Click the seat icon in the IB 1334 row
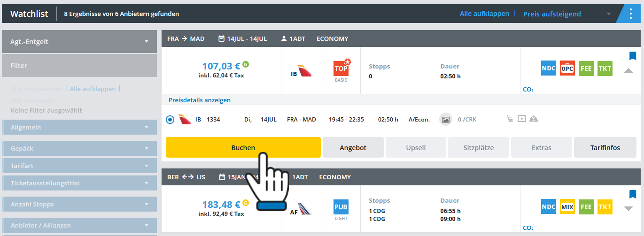644x236 pixels. 510,119
